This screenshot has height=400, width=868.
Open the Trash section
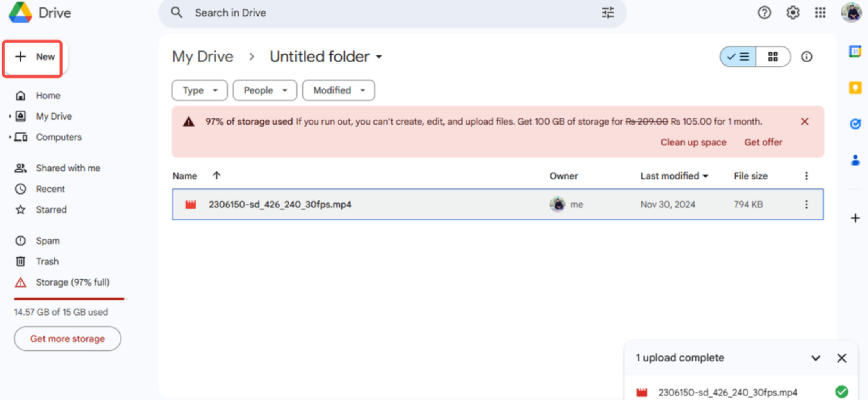pos(47,261)
